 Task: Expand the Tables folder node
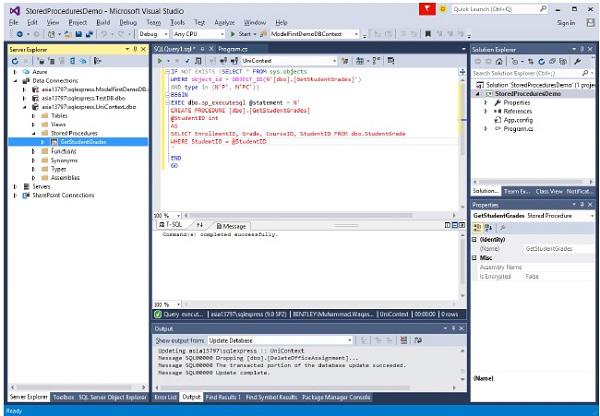pos(33,116)
